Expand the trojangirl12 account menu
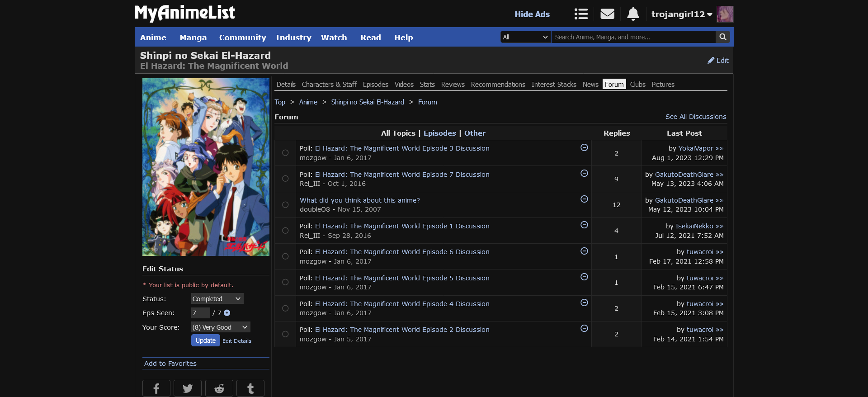The image size is (868, 397). tap(682, 14)
